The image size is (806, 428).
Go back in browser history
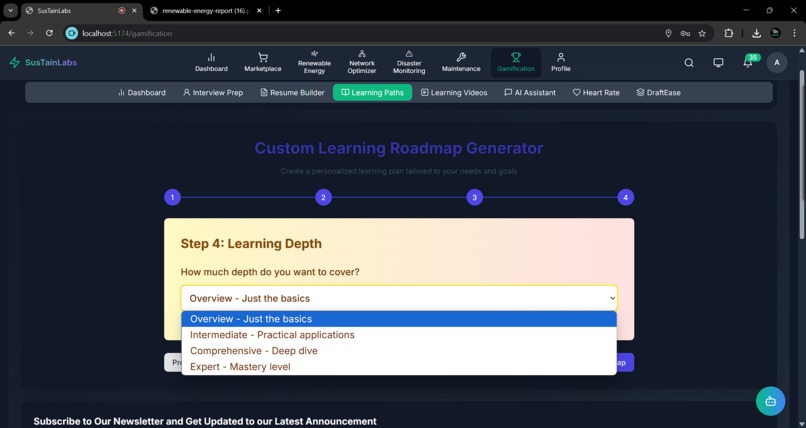pos(11,33)
